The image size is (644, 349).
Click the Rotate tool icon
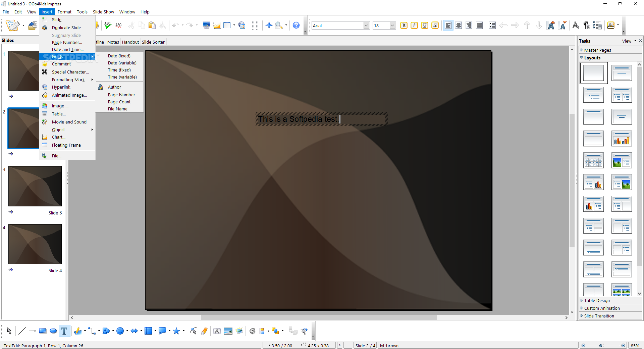coord(252,331)
